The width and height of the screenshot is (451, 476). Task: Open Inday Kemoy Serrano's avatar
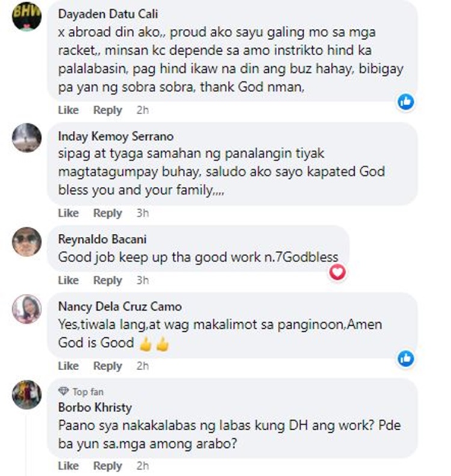coord(26,138)
